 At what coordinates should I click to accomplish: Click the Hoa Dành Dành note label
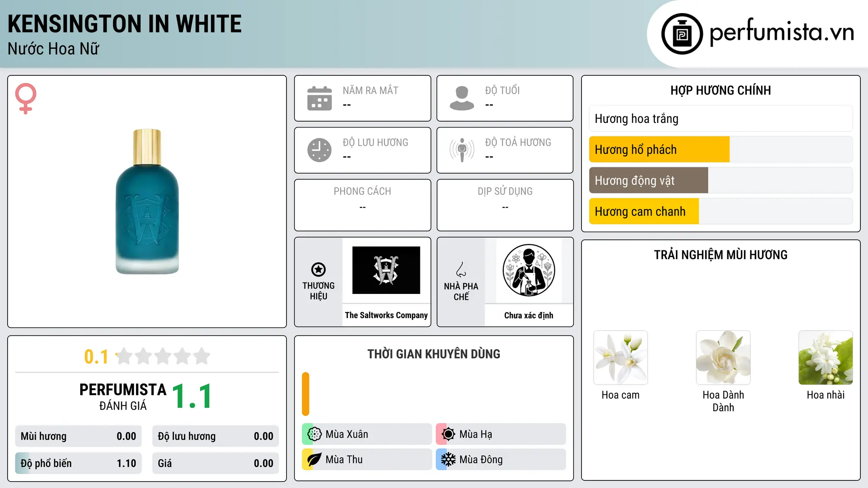[x=723, y=401]
